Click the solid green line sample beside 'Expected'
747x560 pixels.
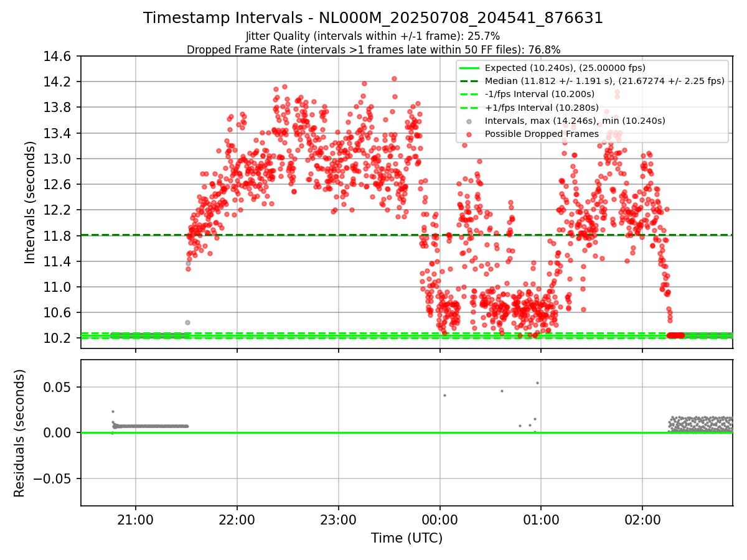click(469, 68)
